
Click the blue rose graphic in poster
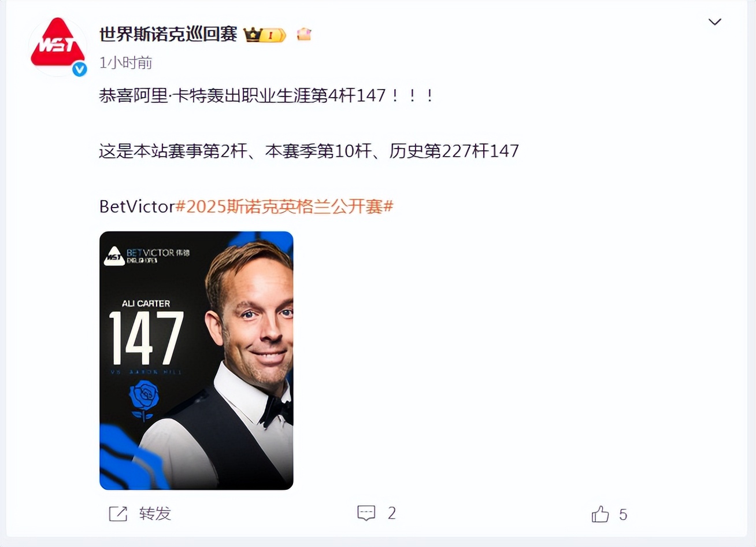click(144, 400)
